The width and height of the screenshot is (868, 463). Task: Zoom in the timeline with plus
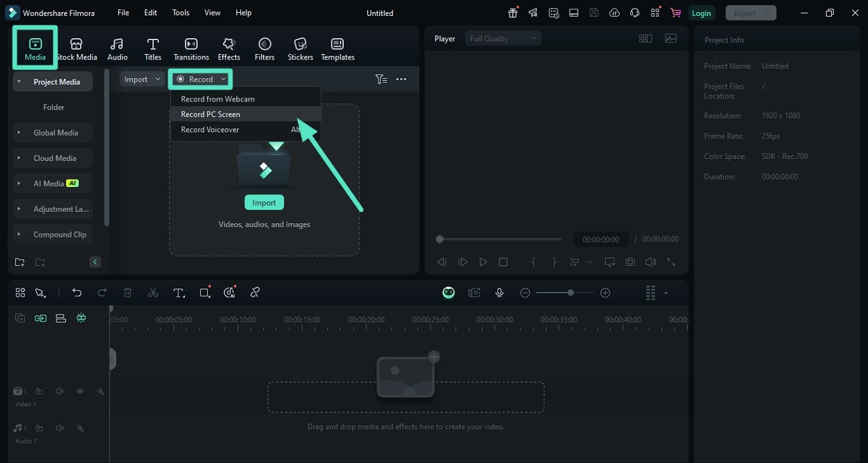tap(605, 293)
